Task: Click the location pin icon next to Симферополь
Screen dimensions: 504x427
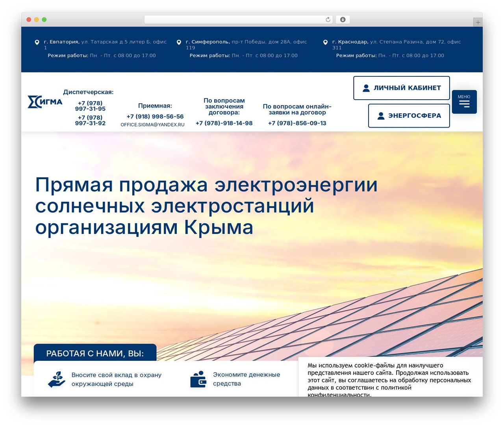Action: (x=179, y=42)
